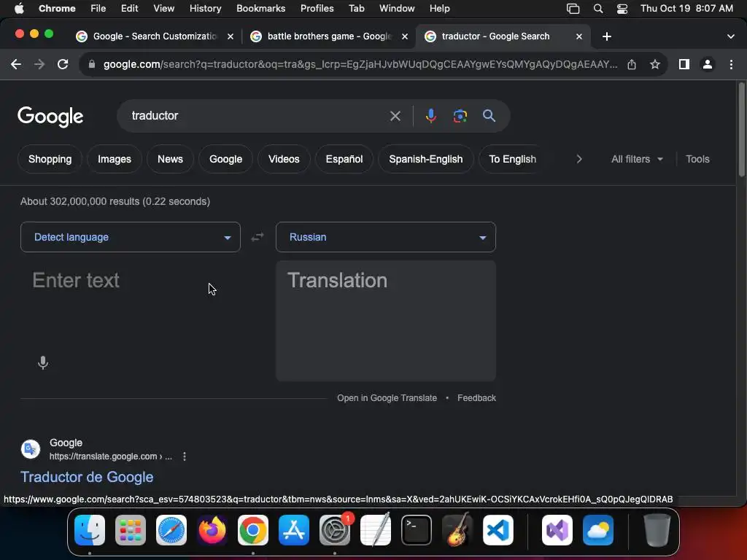Filter results by Images

[x=115, y=159]
